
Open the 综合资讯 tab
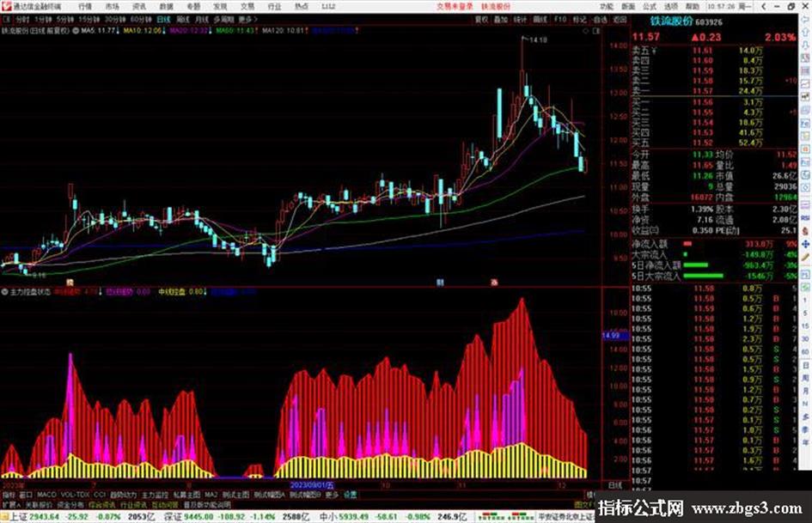(102, 505)
